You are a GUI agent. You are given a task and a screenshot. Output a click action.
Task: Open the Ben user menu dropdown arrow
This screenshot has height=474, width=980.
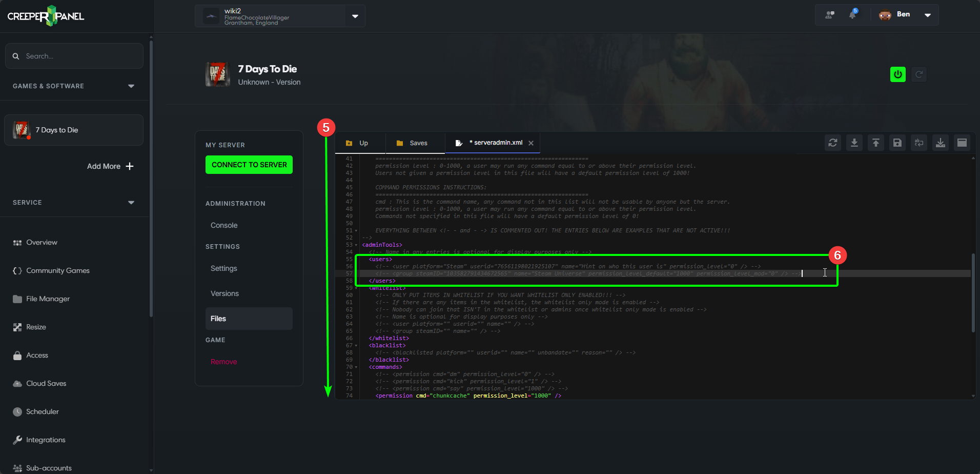click(928, 15)
